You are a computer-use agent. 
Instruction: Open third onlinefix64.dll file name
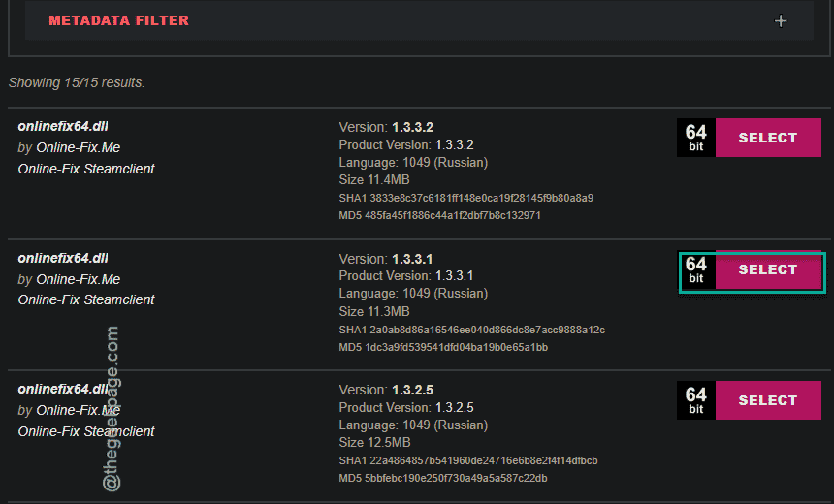[63, 390]
